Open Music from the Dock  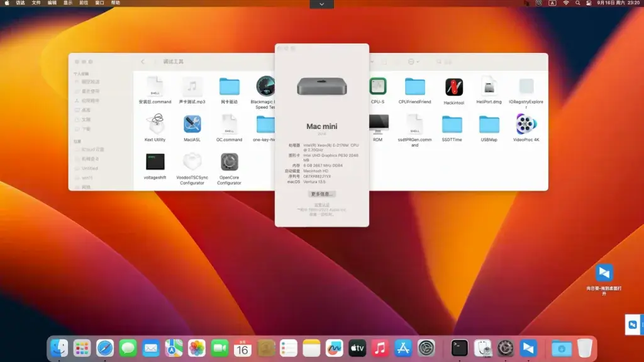[380, 348]
